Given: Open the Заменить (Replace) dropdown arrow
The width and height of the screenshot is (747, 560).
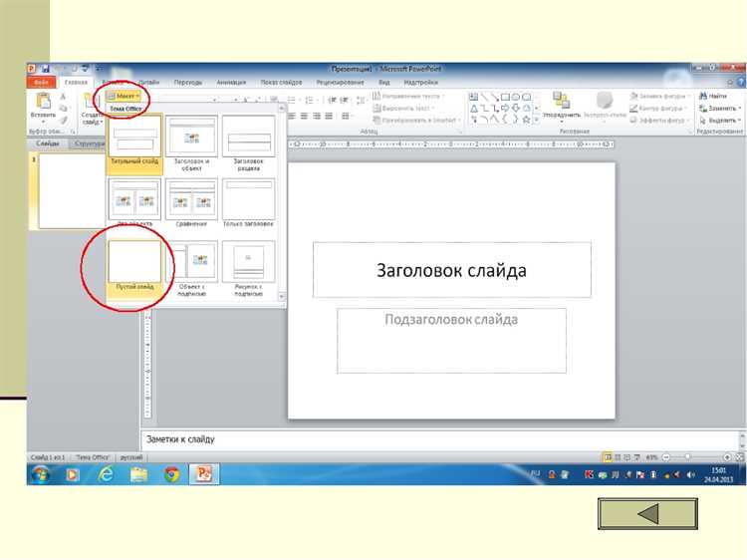Looking at the screenshot, I should 740,109.
